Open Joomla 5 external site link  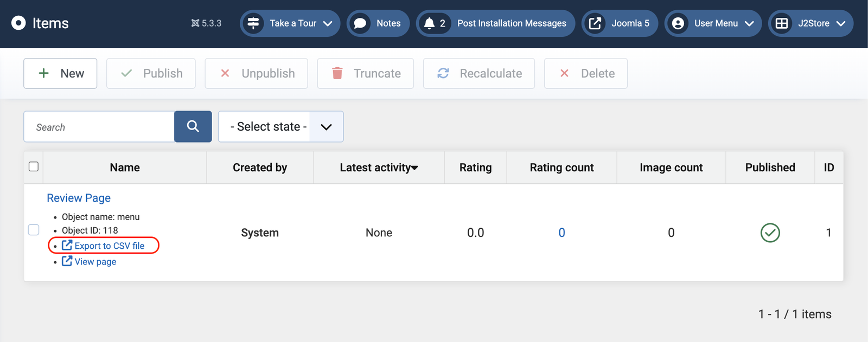click(x=620, y=23)
